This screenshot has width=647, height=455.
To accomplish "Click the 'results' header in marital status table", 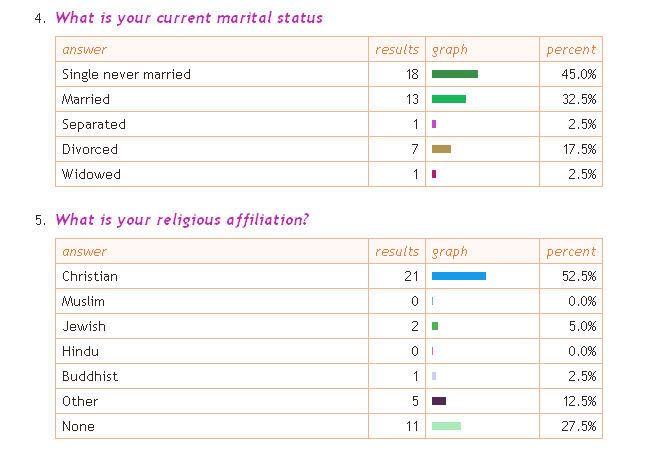I will 397,50.
